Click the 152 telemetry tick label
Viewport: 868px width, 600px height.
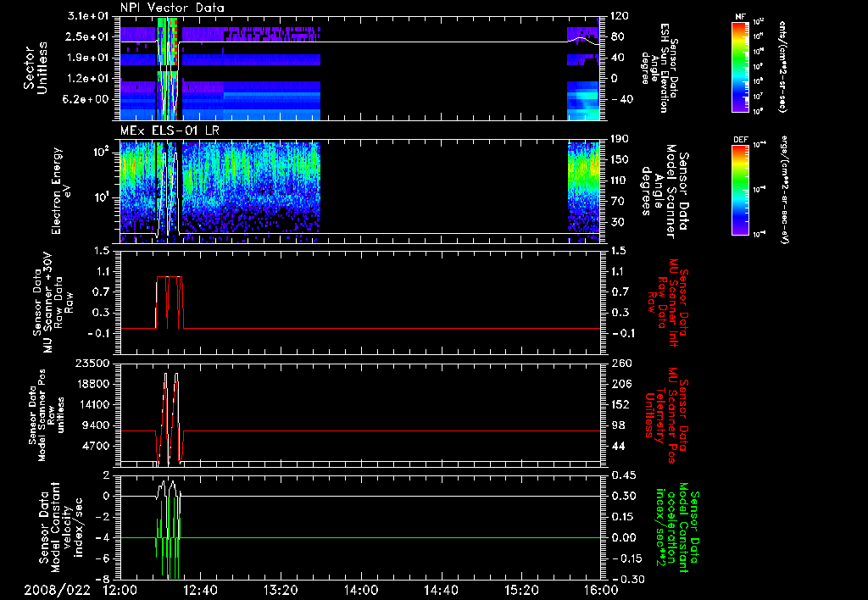pos(620,404)
